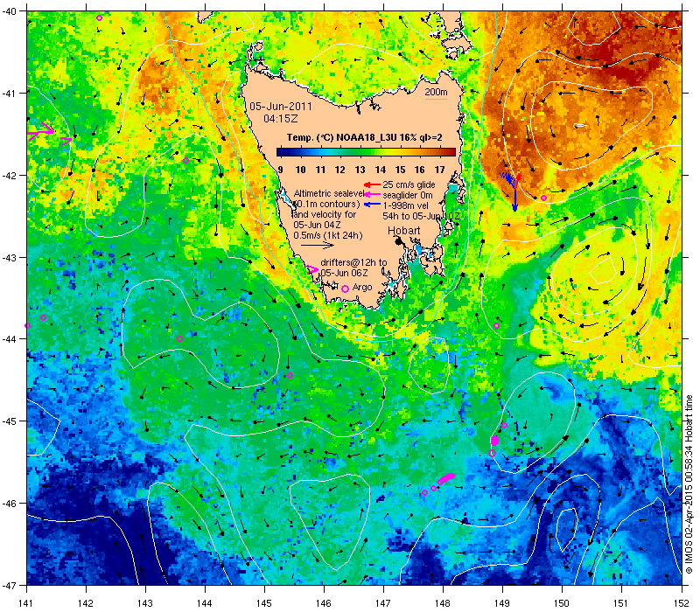Click the blue 1-998m velocity legend arrow
This screenshot has width=700, height=612.
coord(372,205)
